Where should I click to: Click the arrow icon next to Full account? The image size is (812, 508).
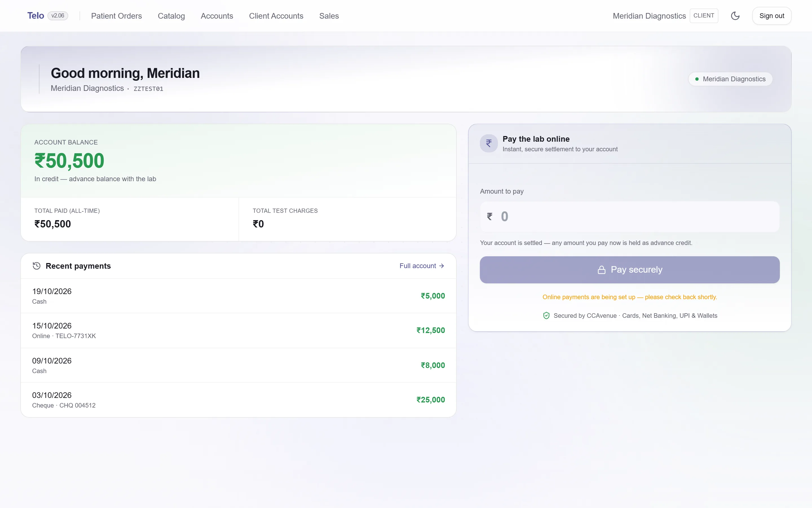pyautogui.click(x=442, y=266)
